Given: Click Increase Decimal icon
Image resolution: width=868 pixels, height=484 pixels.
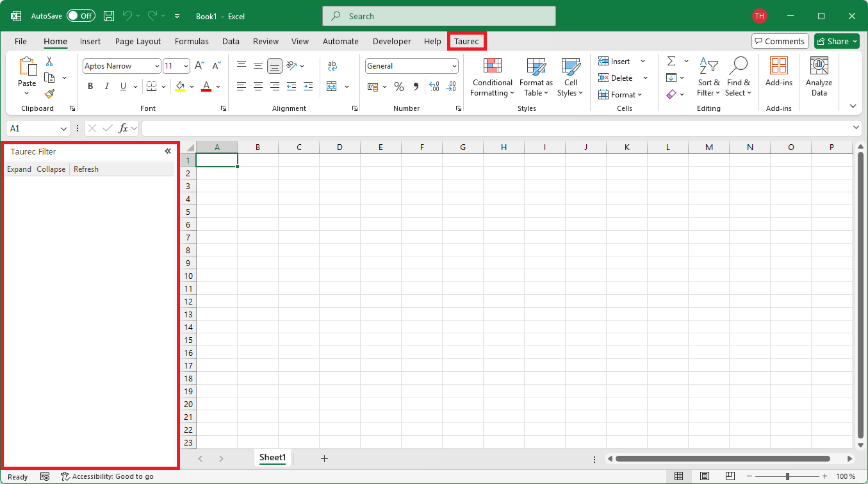Looking at the screenshot, I should [x=434, y=87].
